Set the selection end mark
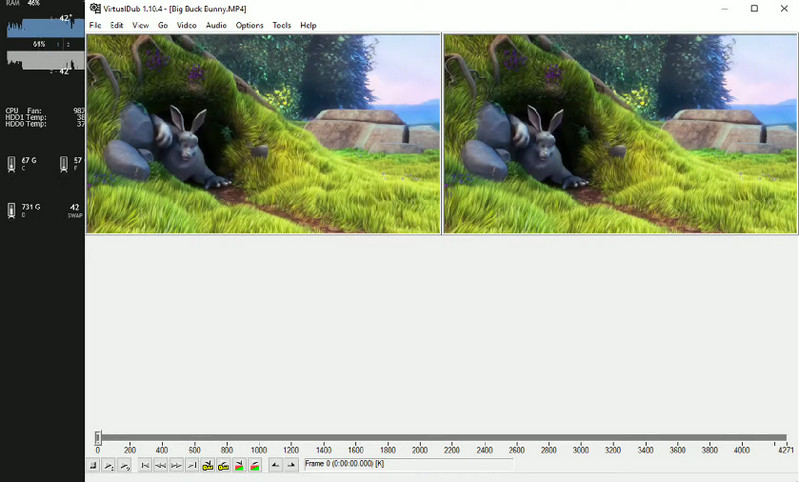Screen dimensions: 799x482 pos(291,465)
